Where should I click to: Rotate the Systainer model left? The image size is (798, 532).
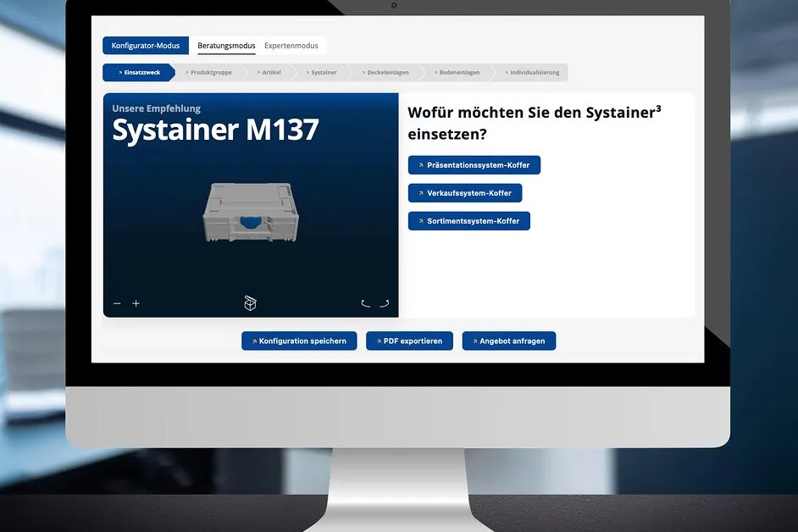coord(365,303)
